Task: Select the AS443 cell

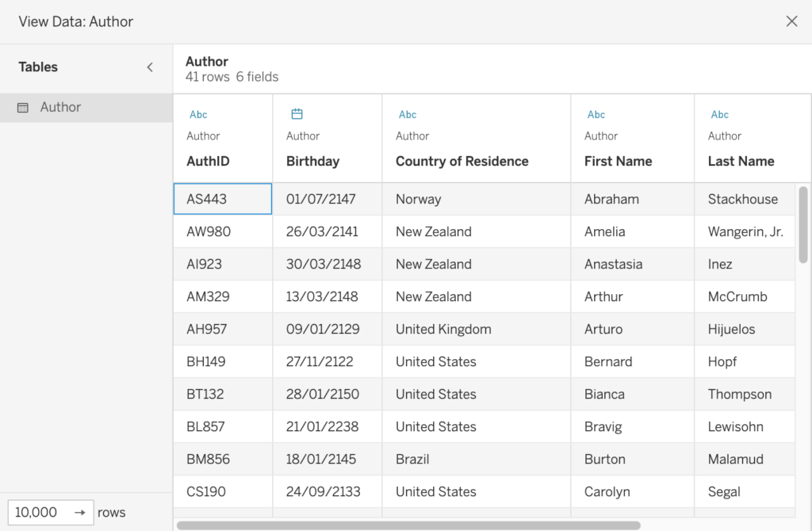Action: tap(222, 199)
